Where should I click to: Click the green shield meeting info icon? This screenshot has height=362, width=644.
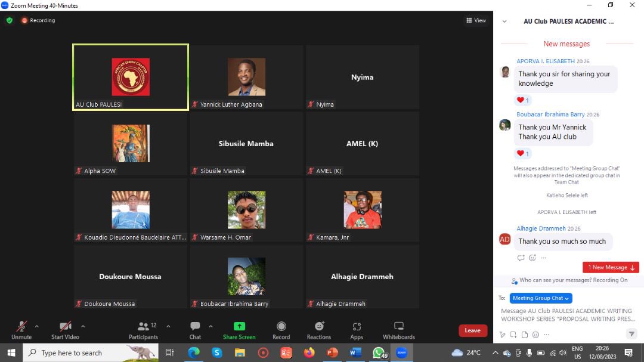coord(10,20)
